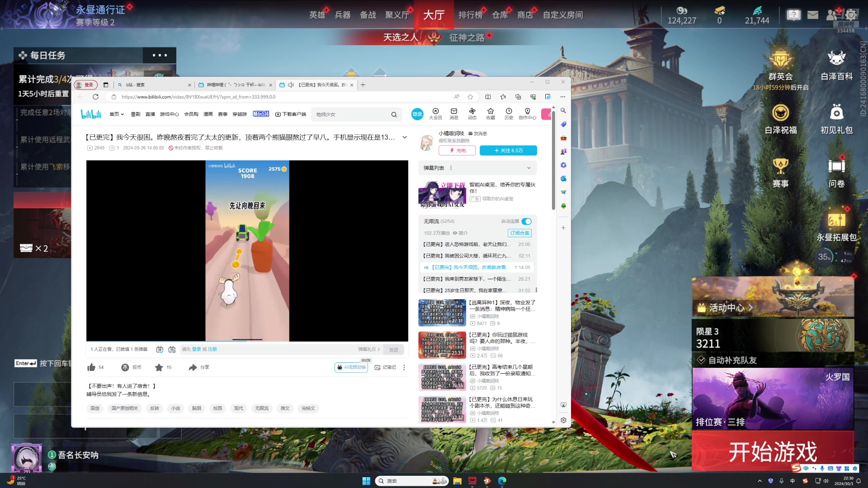
Task: Open split screen icon in browser toolbar
Action: (x=488, y=97)
